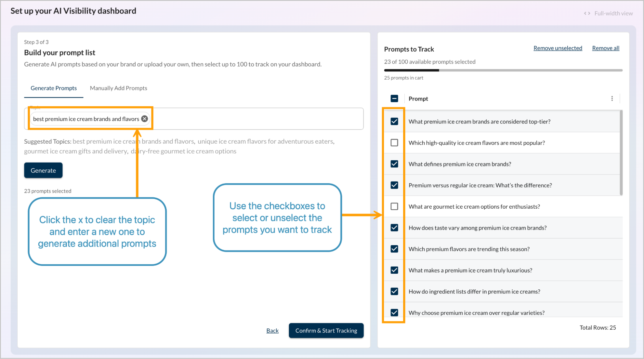Click Confirm & Start Tracking
Screen dimensions: 644x359
(x=326, y=331)
